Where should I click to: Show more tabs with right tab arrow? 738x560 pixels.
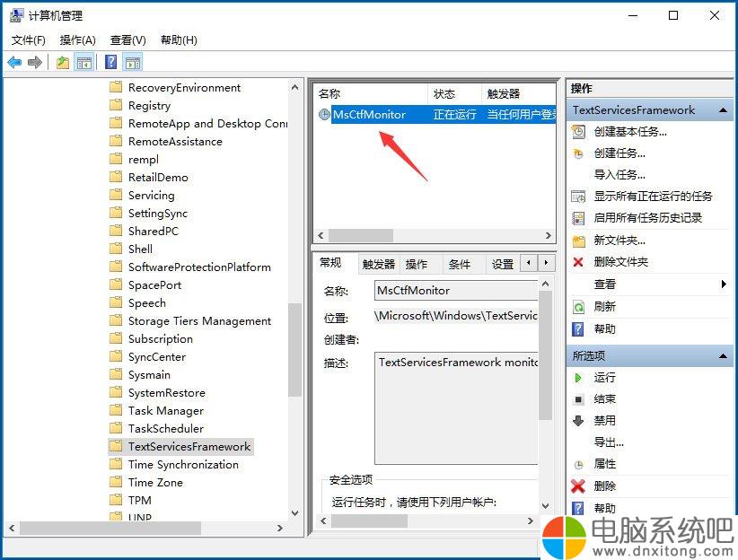click(x=546, y=263)
